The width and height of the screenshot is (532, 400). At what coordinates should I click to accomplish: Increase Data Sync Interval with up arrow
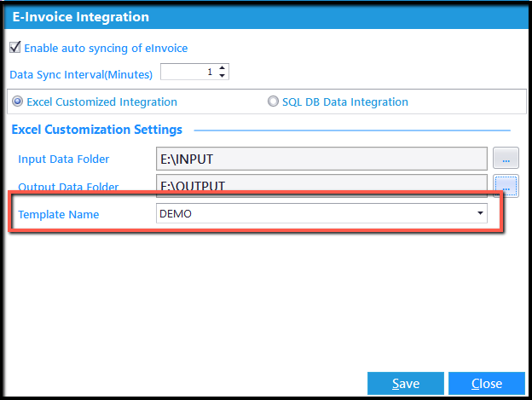222,68
